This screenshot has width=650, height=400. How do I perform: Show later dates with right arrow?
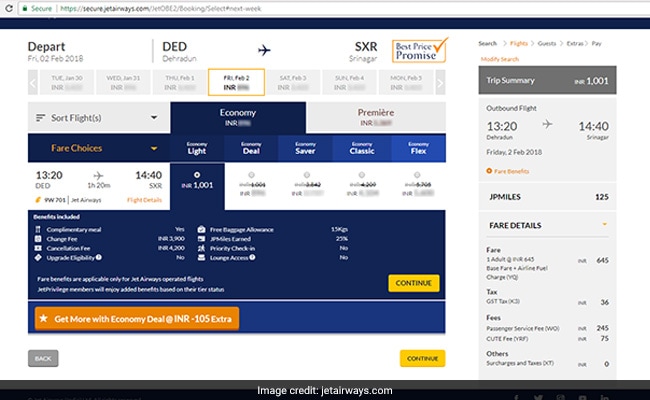(x=440, y=83)
